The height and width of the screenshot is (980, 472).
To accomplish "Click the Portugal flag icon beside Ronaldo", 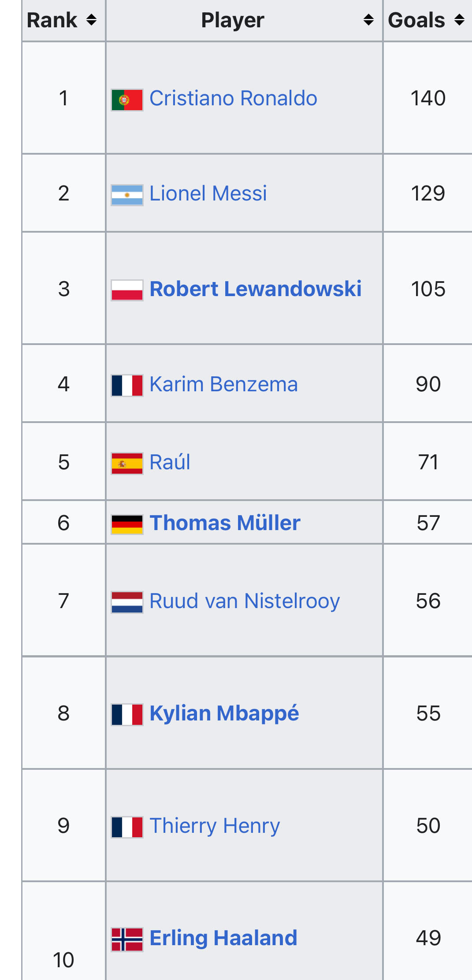I will tap(127, 100).
